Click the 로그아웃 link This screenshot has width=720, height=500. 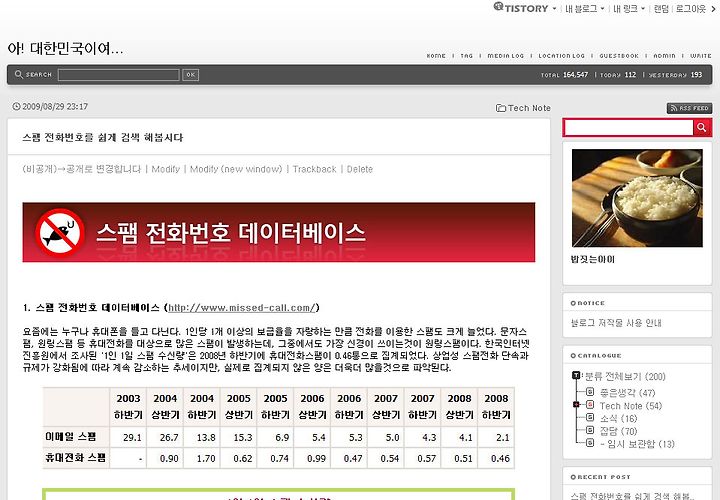coord(691,9)
